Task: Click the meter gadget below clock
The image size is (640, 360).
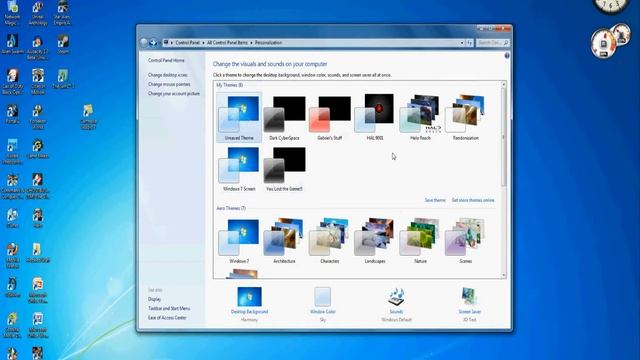Action: coord(610,41)
